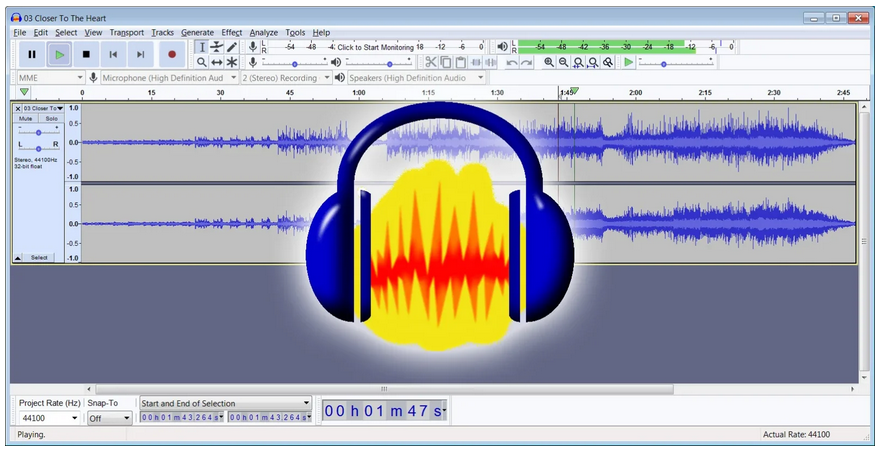Select the Draw (pencil) tool
Screen dimensions: 881x450
(231, 47)
